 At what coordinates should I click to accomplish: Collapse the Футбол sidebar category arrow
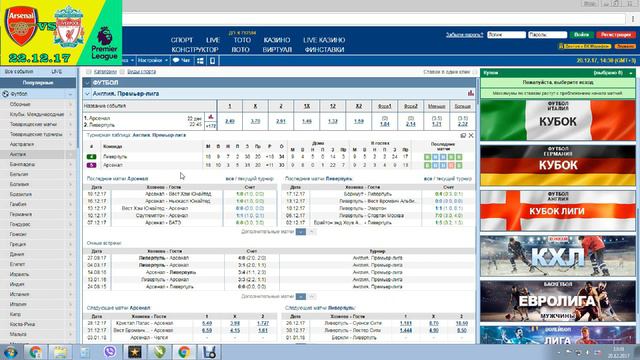pos(70,94)
